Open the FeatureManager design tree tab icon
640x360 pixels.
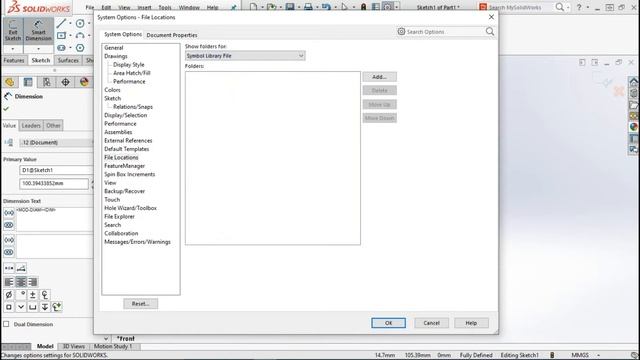[x=9, y=82]
